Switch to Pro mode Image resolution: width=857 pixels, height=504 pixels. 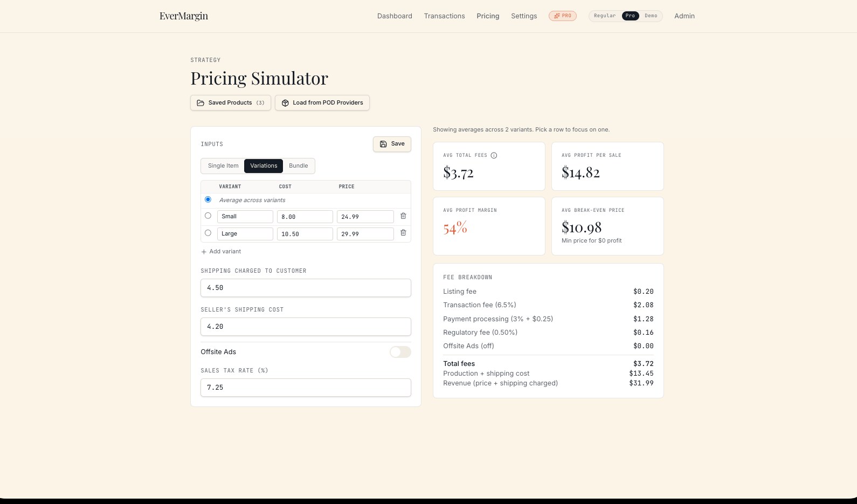630,16
